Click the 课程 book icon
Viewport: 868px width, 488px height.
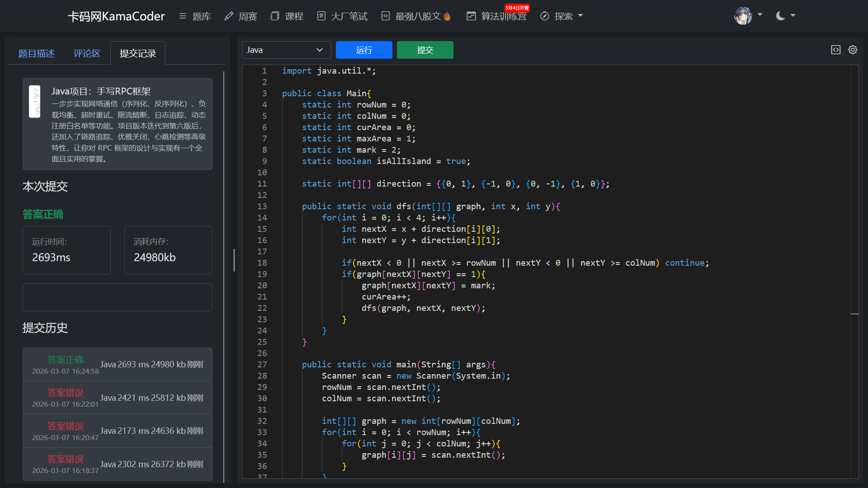click(x=275, y=16)
